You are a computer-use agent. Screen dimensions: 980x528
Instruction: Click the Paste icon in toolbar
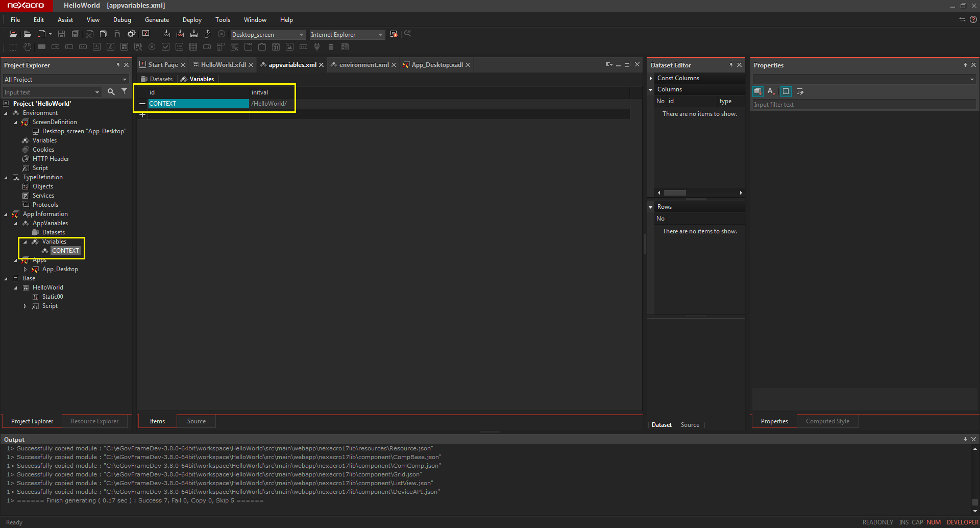point(117,34)
